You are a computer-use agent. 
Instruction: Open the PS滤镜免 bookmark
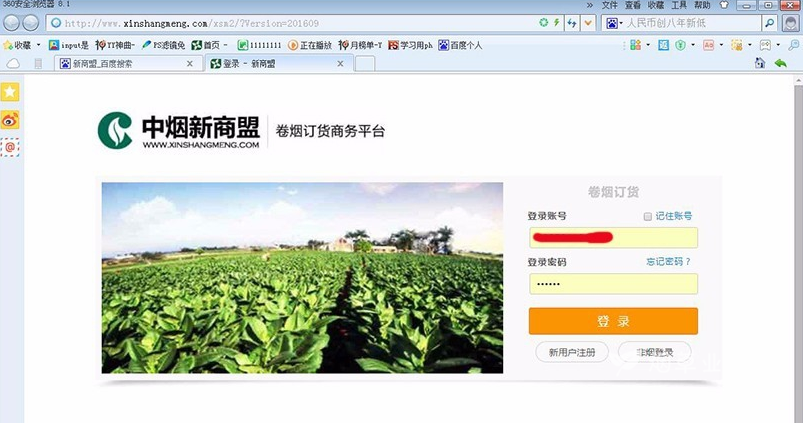click(x=163, y=45)
